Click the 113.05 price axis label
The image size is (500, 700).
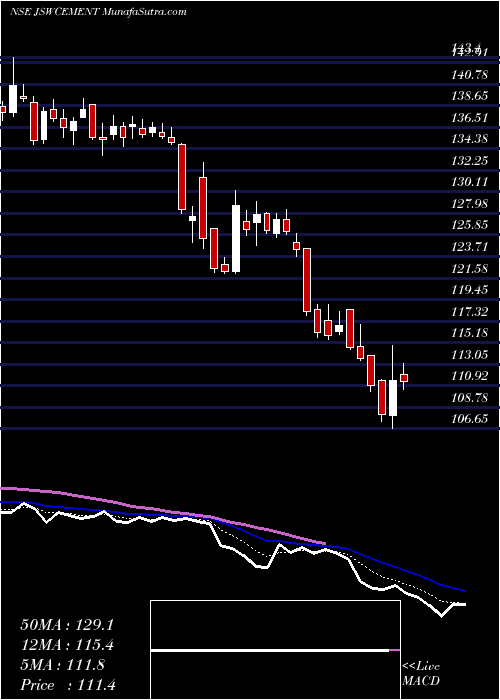470,354
